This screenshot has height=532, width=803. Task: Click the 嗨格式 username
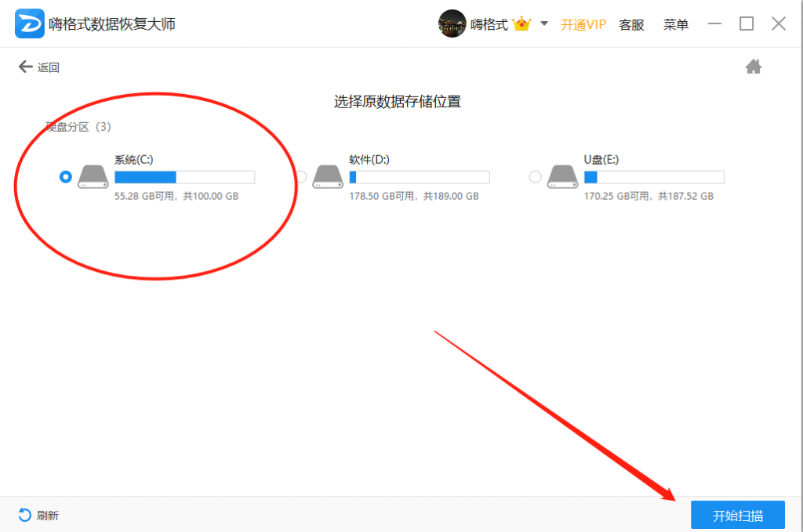point(489,24)
